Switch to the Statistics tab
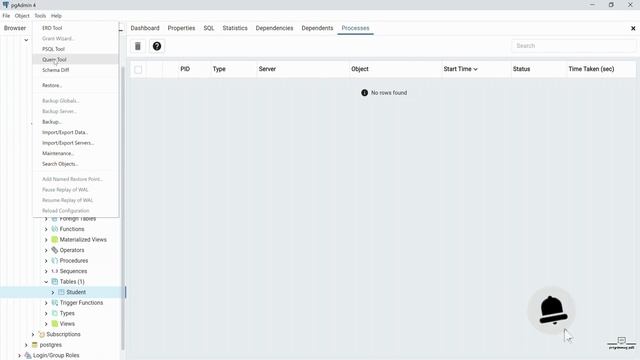 tap(235, 28)
